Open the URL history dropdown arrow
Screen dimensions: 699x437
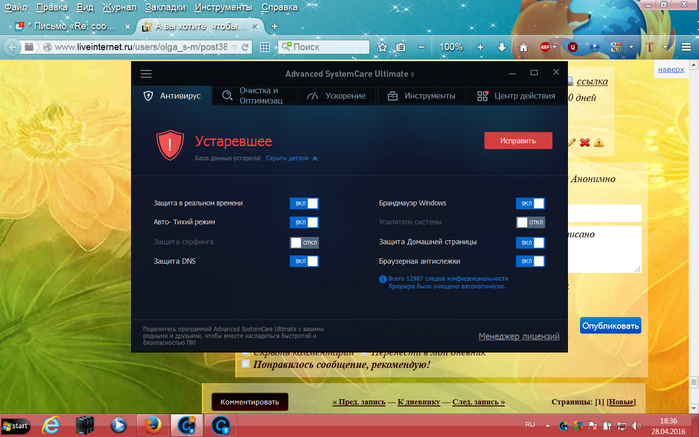(234, 47)
